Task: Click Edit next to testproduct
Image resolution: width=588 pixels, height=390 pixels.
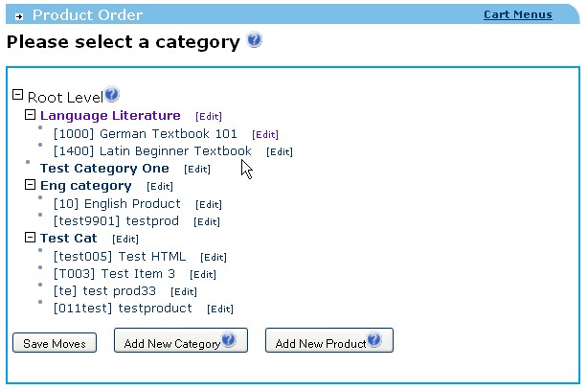Action: [220, 309]
